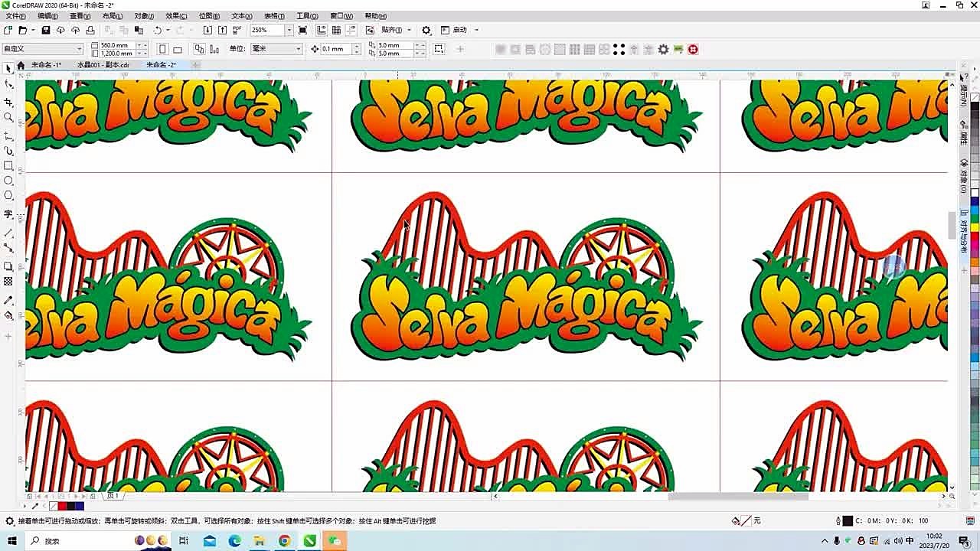
Task: Select the Pick tool in the toolbox
Action: click(x=8, y=69)
